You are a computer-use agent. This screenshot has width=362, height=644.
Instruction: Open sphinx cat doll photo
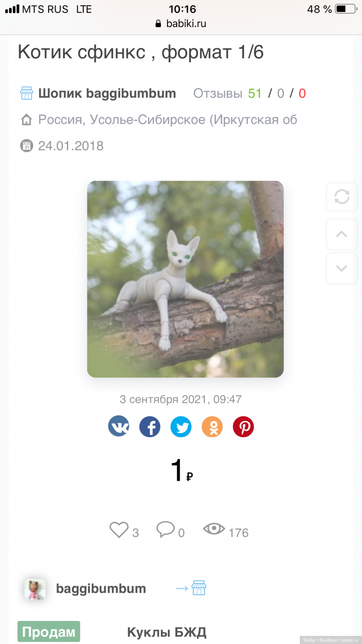[185, 279]
